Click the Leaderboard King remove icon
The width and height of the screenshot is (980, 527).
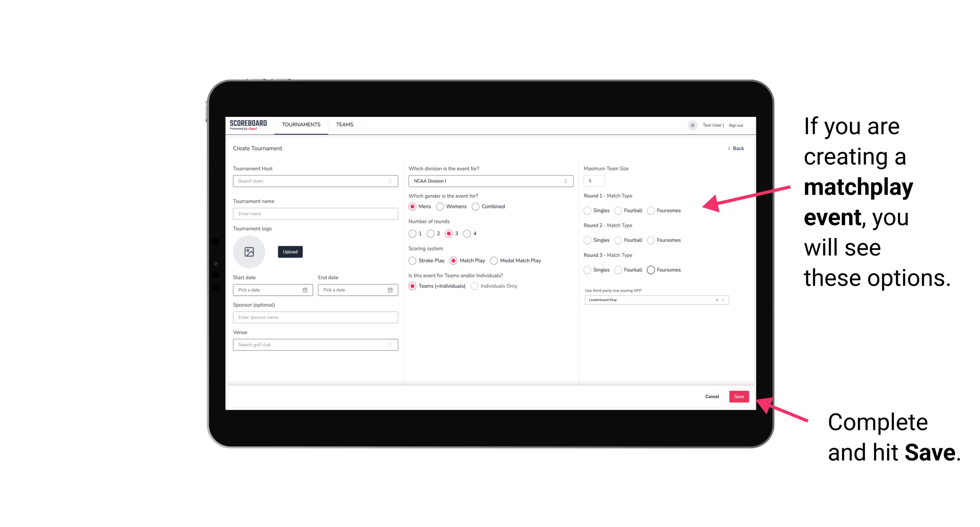point(717,300)
